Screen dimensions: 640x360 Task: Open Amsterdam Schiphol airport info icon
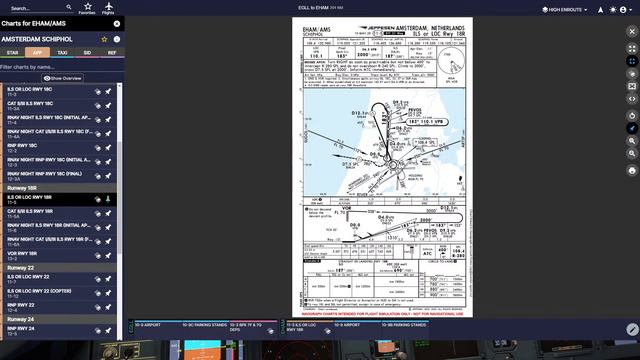117,39
